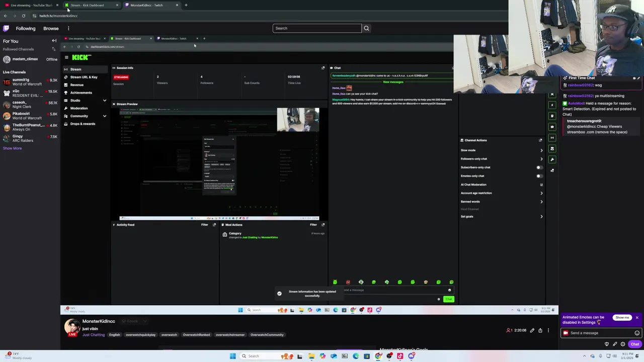This screenshot has width=644, height=362.
Task: Open a new browser tab with plus
Action: point(186,5)
